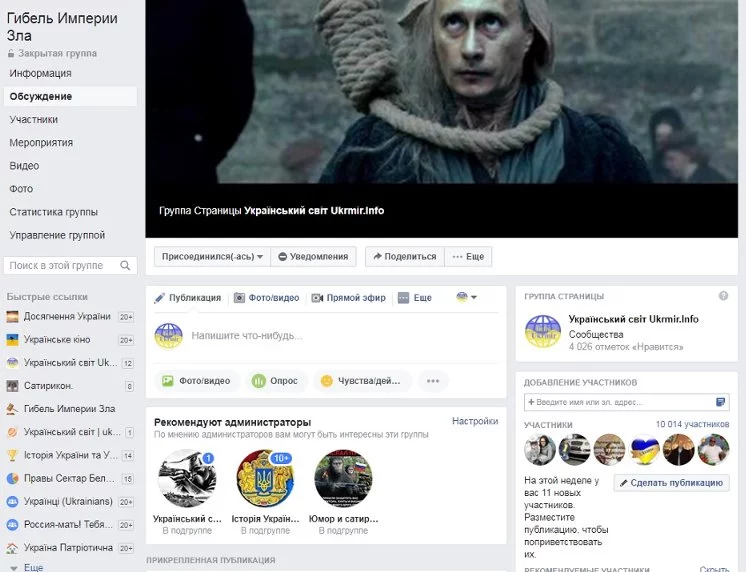Select the Обсуждение tab
Screen dimensions: 746x572
click(x=70, y=97)
